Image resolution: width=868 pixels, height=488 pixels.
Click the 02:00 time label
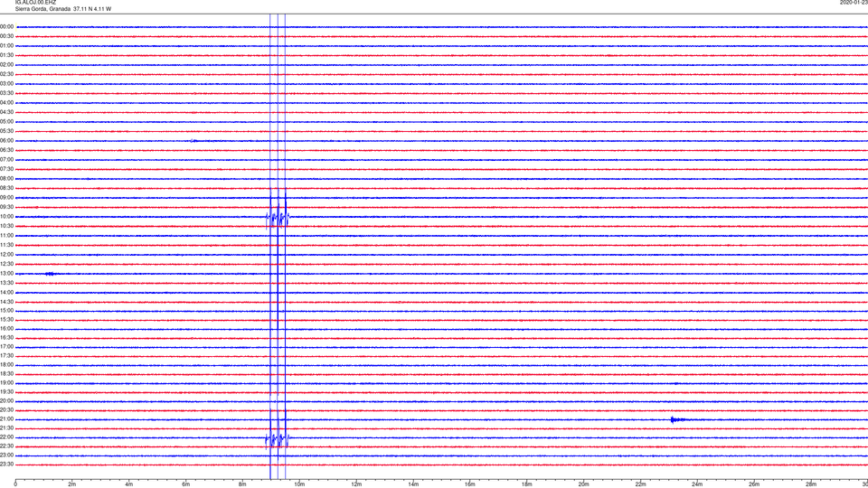click(6, 65)
